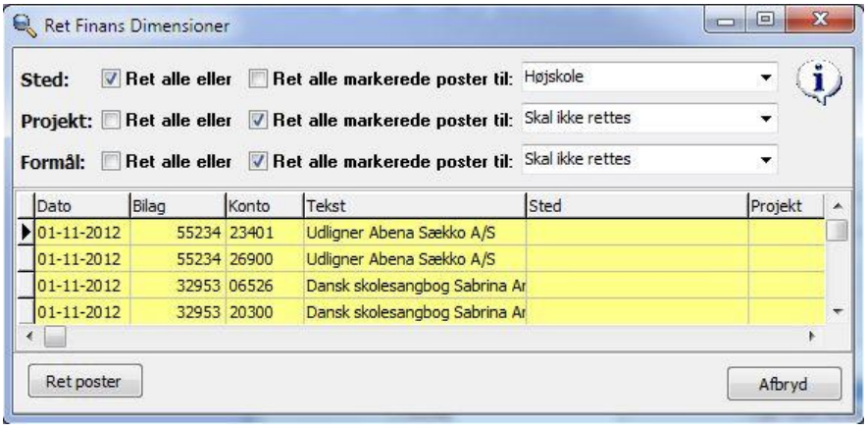Sort by the Konto column header
Image resolution: width=868 pixels, height=431 pixels.
[x=265, y=206]
